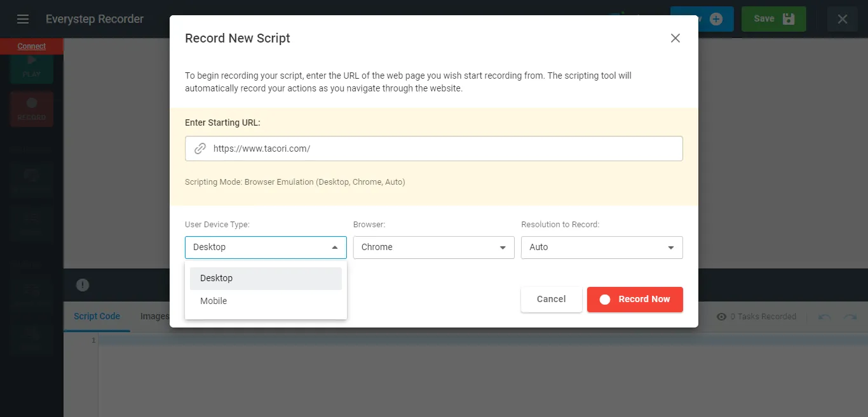This screenshot has width=868, height=417.
Task: Switch to the Script Code tab
Action: click(x=97, y=316)
